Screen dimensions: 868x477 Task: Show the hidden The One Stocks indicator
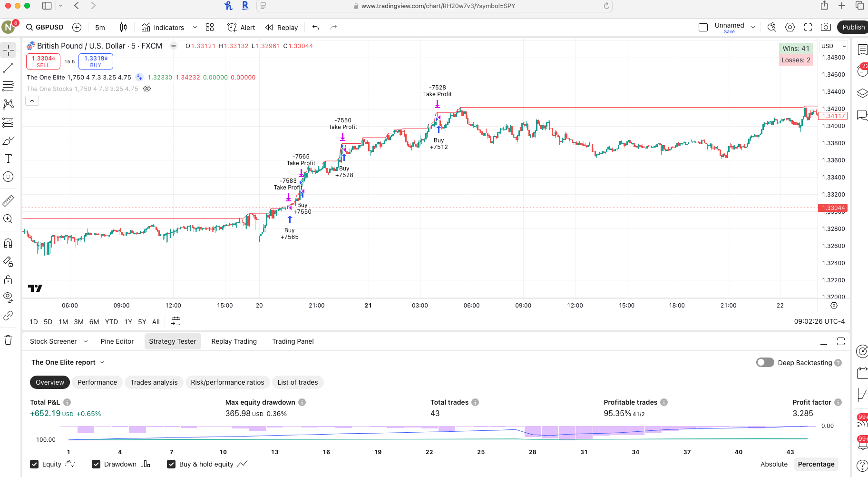point(147,89)
